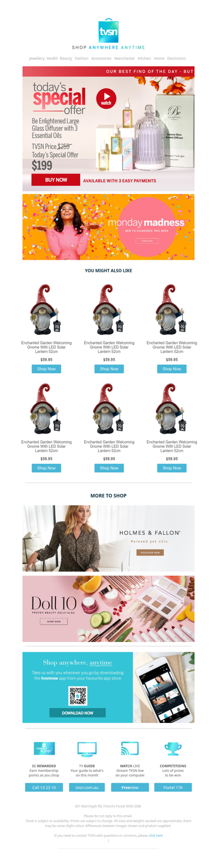This screenshot has width=217, height=868.
Task: Open the tvsn.com.au button
Action: click(x=87, y=787)
